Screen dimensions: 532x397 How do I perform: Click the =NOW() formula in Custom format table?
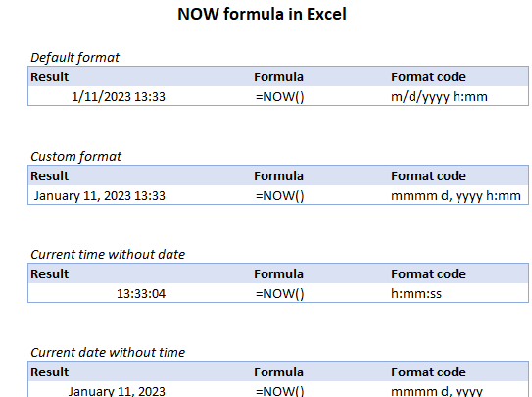pyautogui.click(x=279, y=196)
